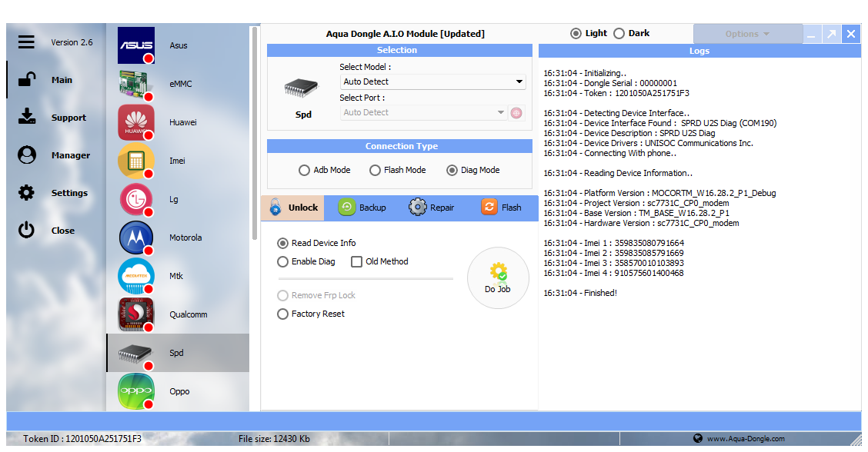
Task: Click the Unlock padlock tab icon
Action: [x=275, y=207]
